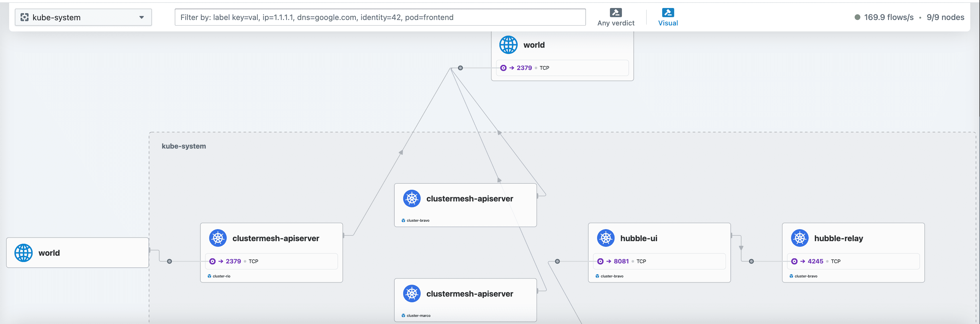Click the Kubernetes icon on hubble-relay card
The height and width of the screenshot is (324, 980).
pos(800,238)
